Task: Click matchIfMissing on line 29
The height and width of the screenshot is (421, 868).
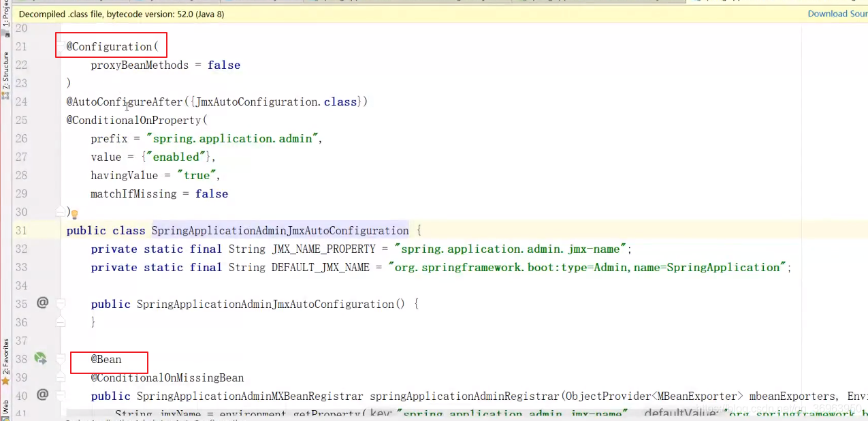Action: 133,193
